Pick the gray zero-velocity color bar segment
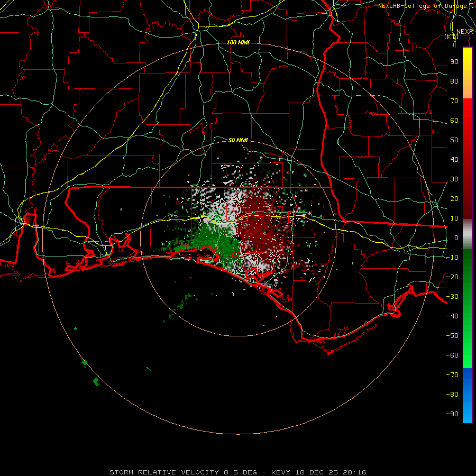 467,234
